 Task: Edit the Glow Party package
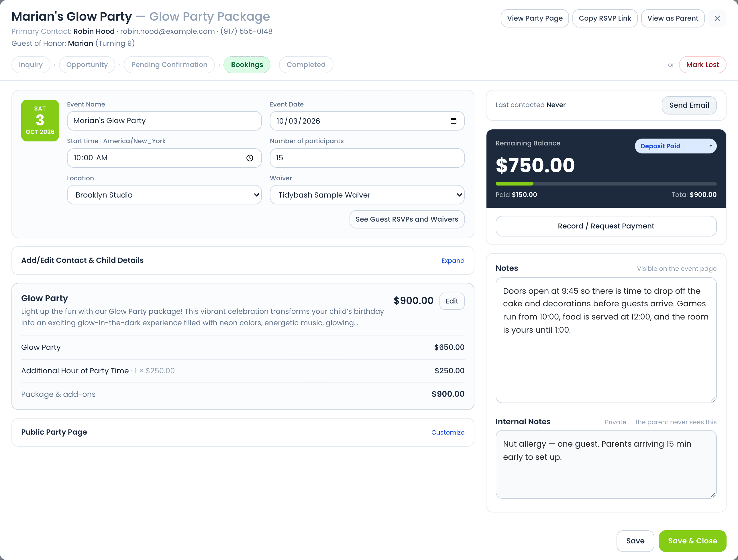(452, 301)
